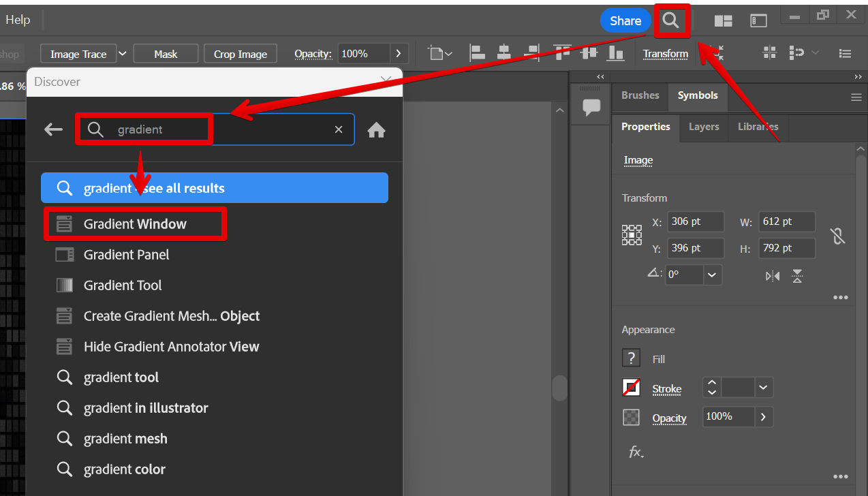Flip the image vertically

click(797, 276)
